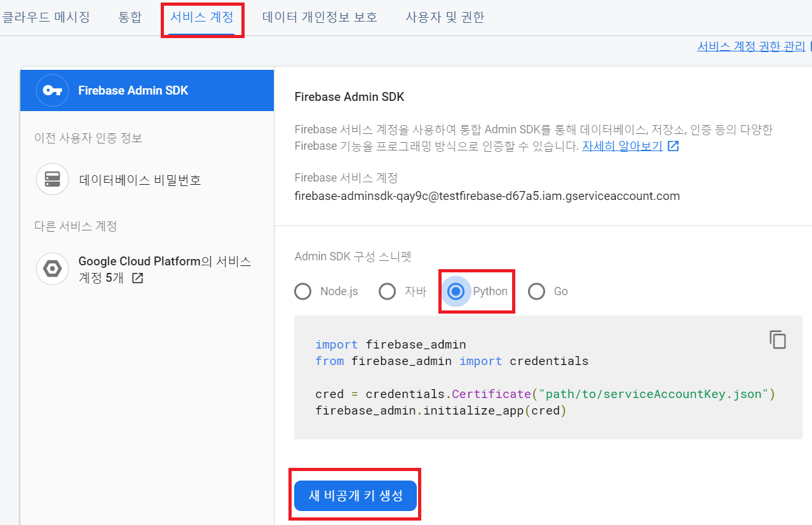
Task: Click the database icon beside 데이터베이스 비밀번호
Action: (x=52, y=180)
